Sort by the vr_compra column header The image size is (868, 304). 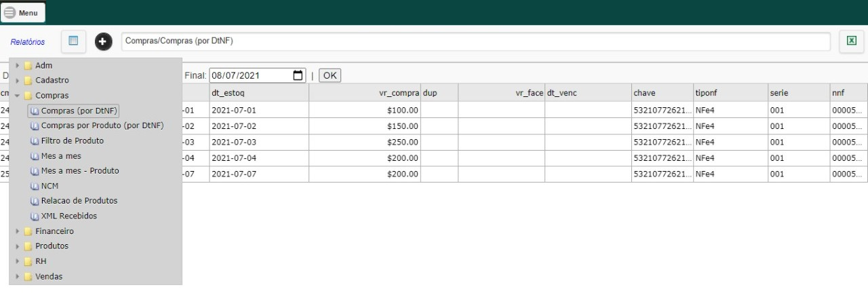[x=365, y=93]
